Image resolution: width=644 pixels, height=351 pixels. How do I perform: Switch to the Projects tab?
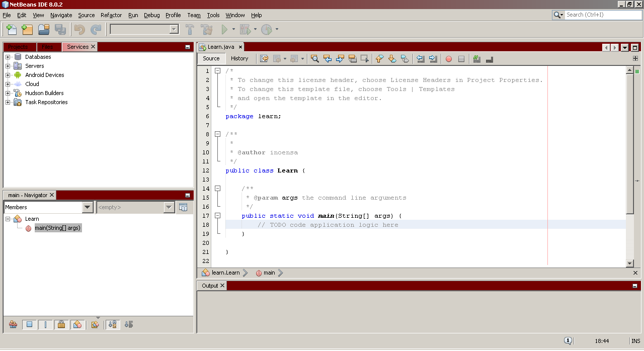click(18, 47)
